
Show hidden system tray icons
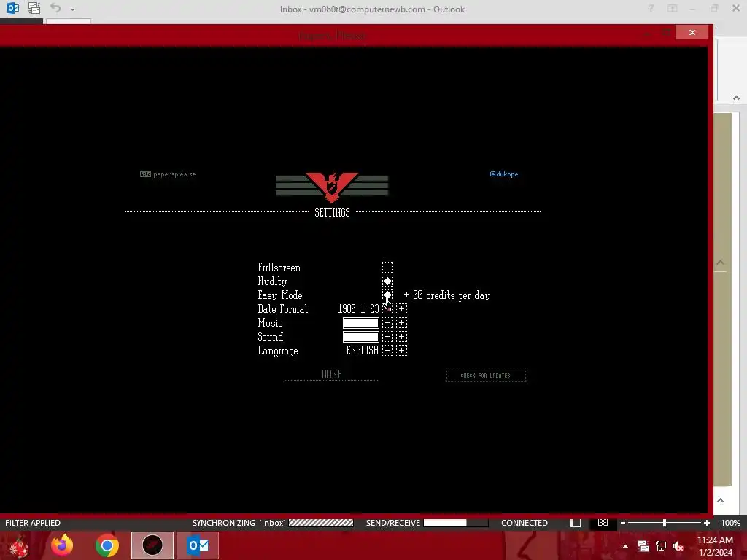[625, 546]
